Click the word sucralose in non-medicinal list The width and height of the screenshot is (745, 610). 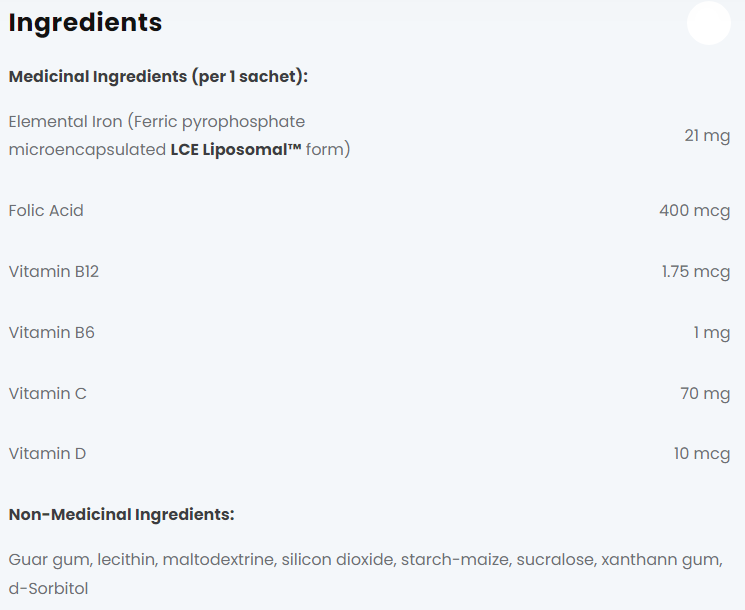553,559
